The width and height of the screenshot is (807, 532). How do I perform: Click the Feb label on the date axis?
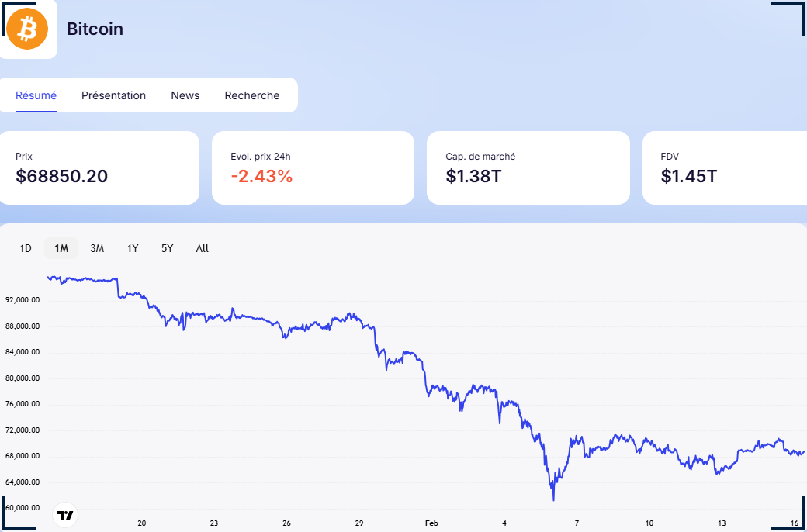pyautogui.click(x=431, y=523)
